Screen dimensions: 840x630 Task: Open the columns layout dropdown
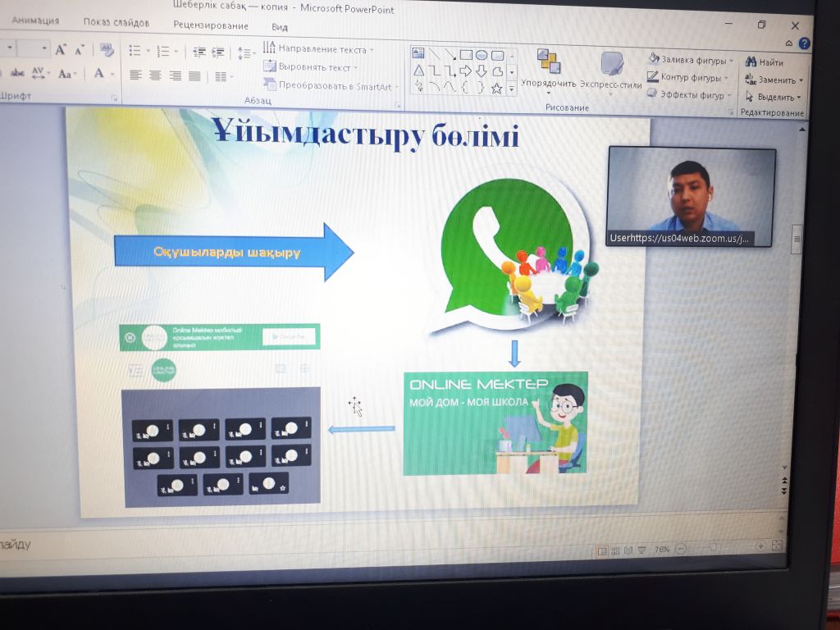point(223,76)
